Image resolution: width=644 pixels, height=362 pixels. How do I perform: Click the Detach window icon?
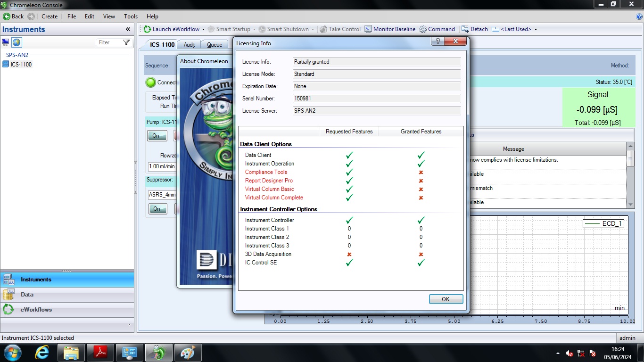465,29
